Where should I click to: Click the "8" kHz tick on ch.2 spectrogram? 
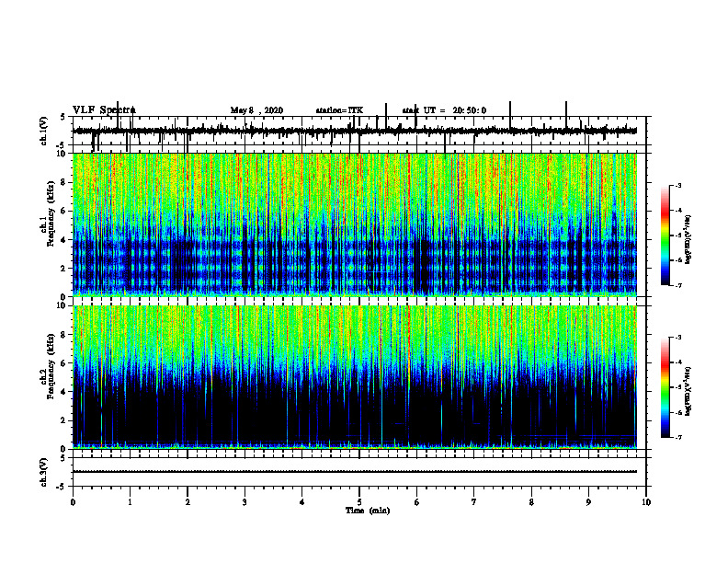(64, 335)
